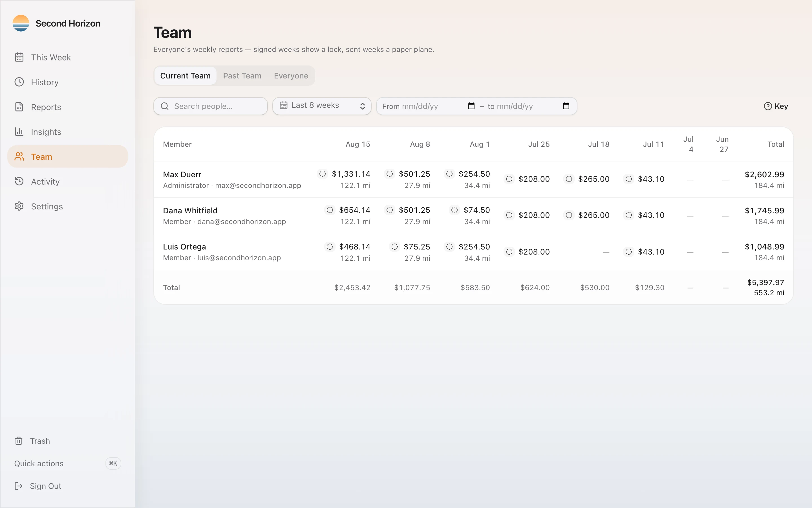Open Settings in the sidebar
Viewport: 812px width, 508px height.
[67, 206]
